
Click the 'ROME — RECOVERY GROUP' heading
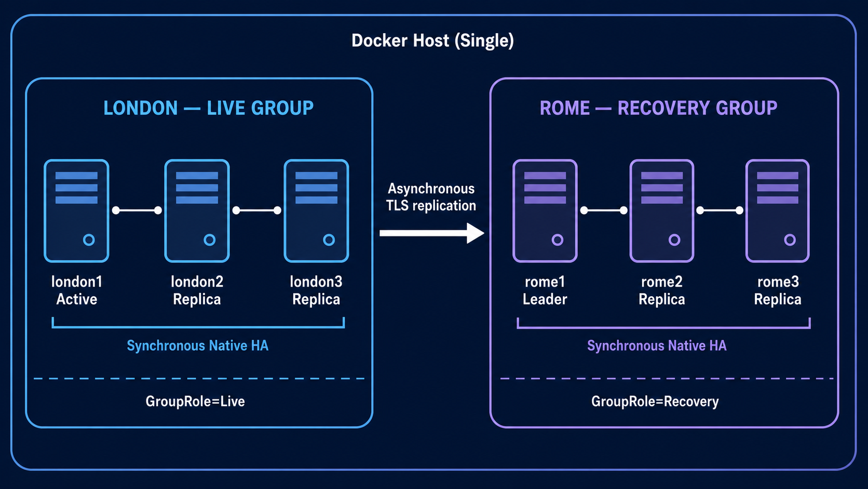pyautogui.click(x=658, y=108)
